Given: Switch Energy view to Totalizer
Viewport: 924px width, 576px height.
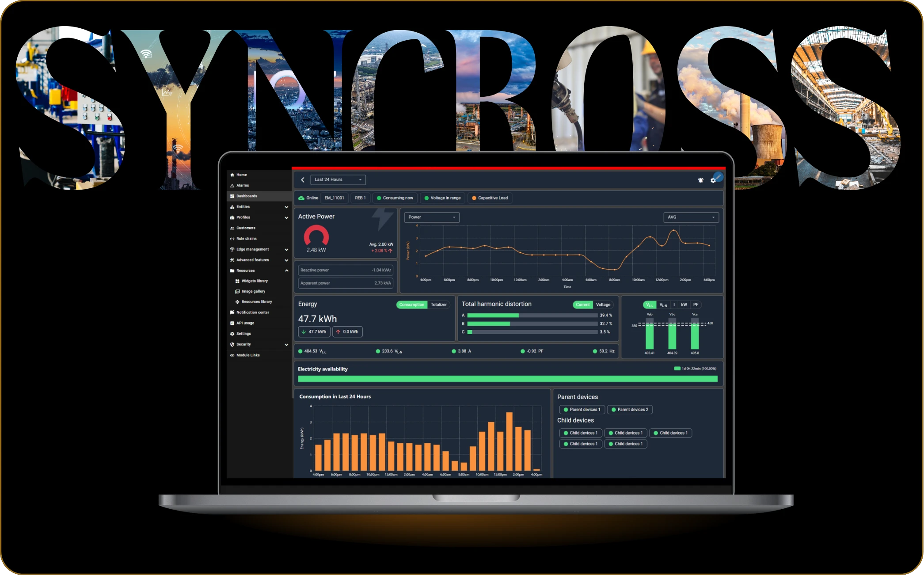Looking at the screenshot, I should click(x=439, y=305).
